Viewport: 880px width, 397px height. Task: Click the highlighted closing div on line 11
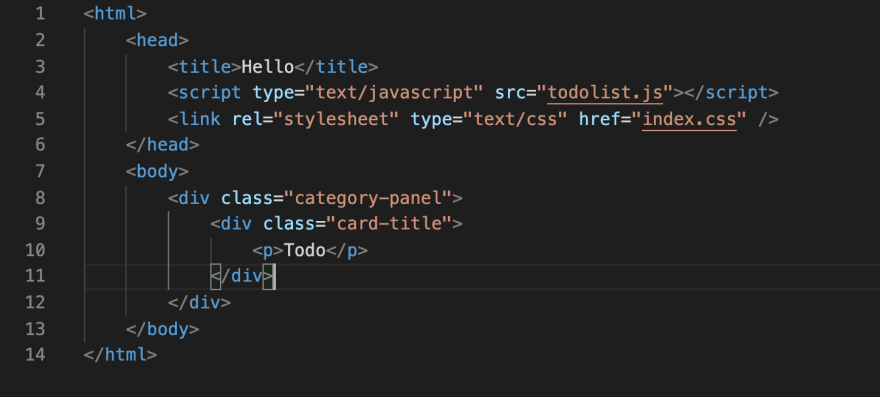242,276
